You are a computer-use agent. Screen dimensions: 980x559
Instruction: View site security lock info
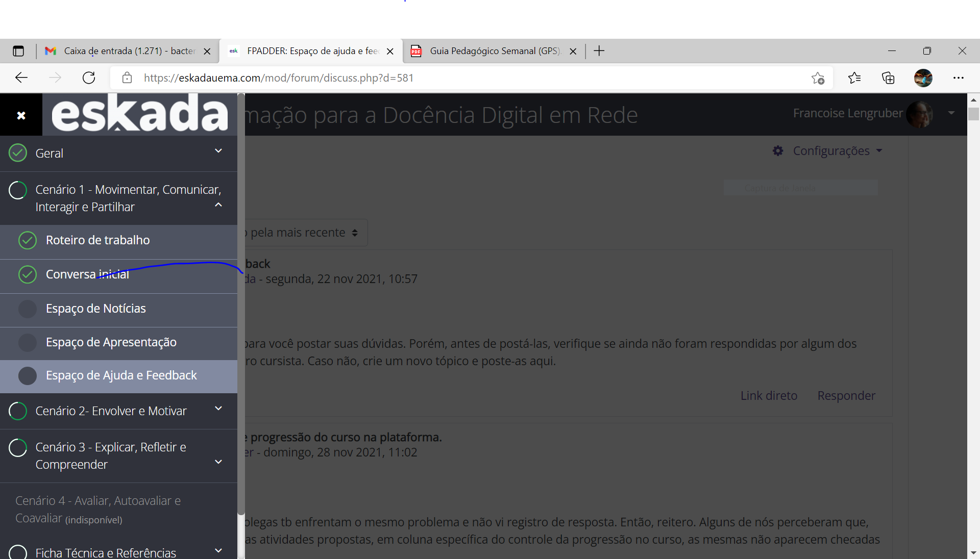pyautogui.click(x=127, y=78)
